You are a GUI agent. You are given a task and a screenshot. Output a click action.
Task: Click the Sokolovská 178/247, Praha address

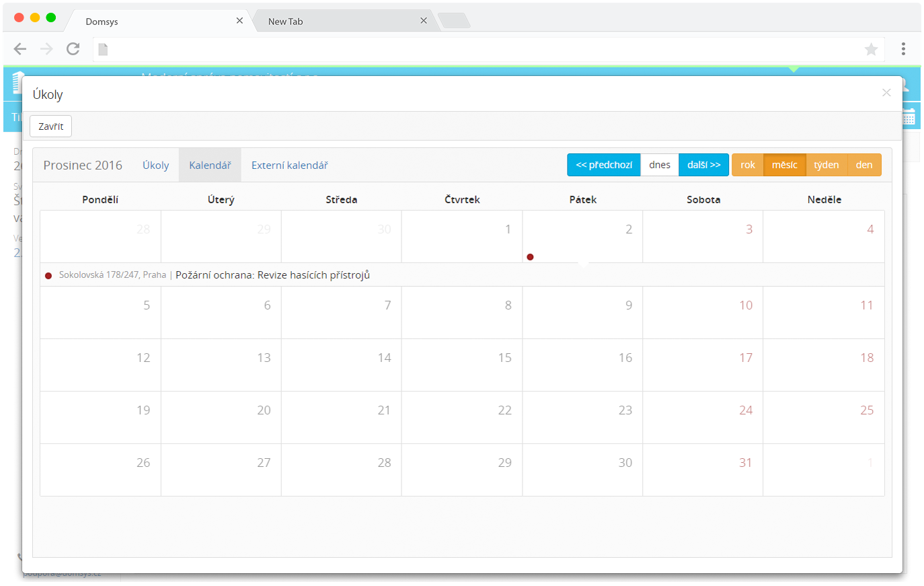click(112, 275)
